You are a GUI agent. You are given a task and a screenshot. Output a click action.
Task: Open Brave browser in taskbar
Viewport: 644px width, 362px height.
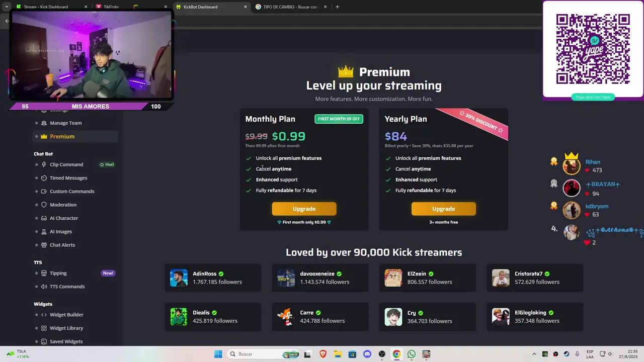pos(323,354)
